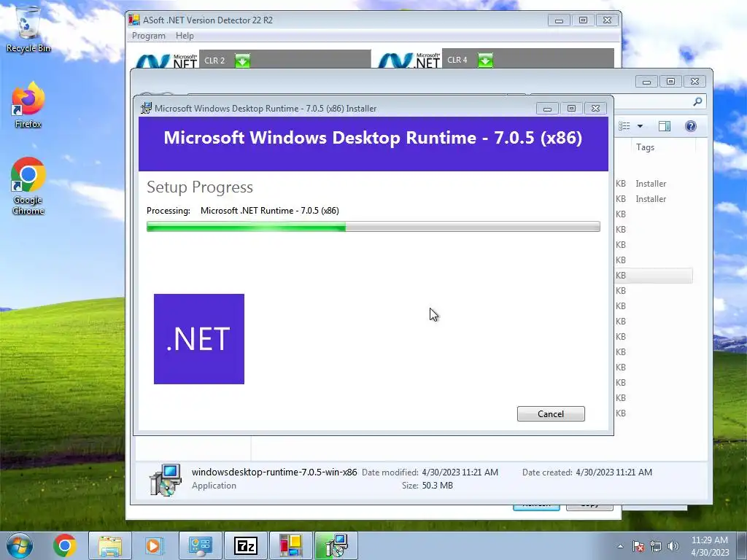Viewport: 747px width, 560px height.
Task: Select the first Installer tag row
Action: (x=651, y=184)
